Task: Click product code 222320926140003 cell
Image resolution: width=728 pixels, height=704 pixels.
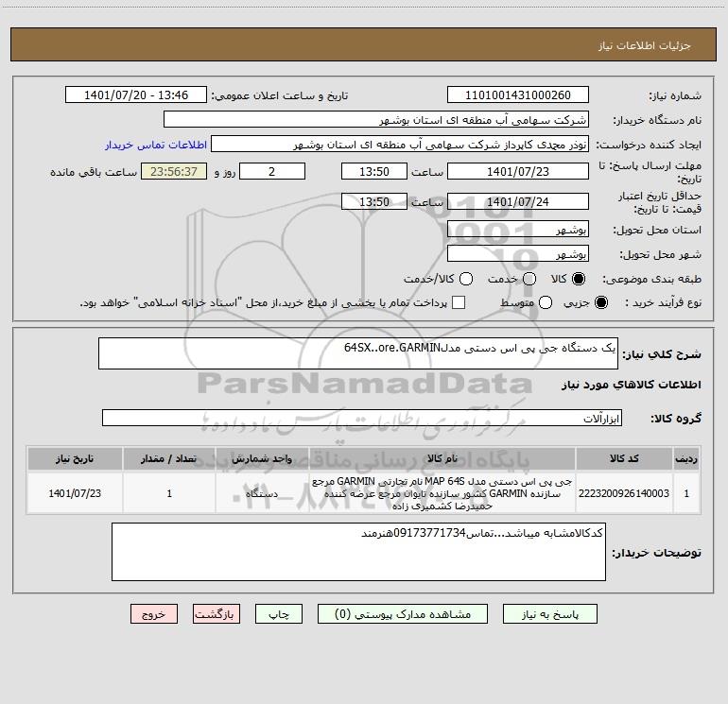Action: (x=624, y=493)
